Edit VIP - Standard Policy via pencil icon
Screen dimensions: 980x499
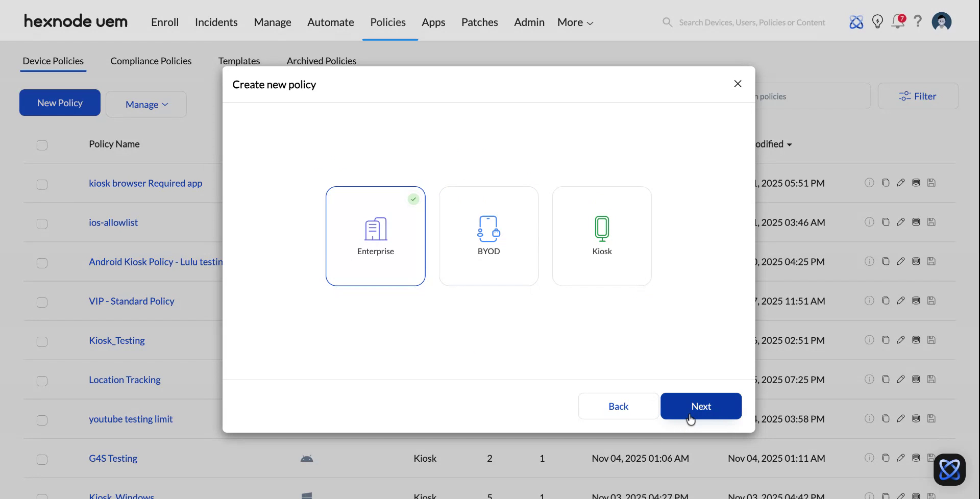click(x=901, y=301)
